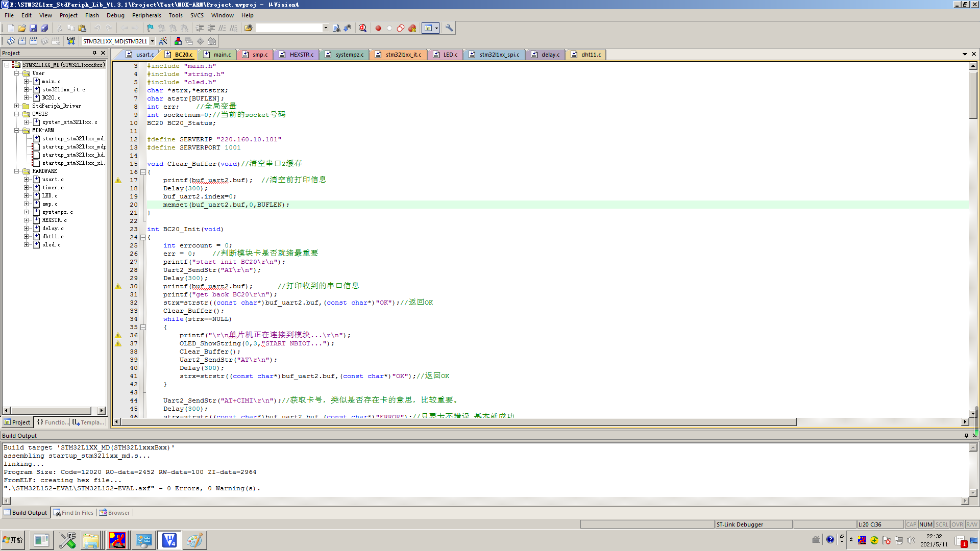Image resolution: width=980 pixels, height=551 pixels.
Task: Click the Indent Selection icon
Action: pyautogui.click(x=200, y=28)
